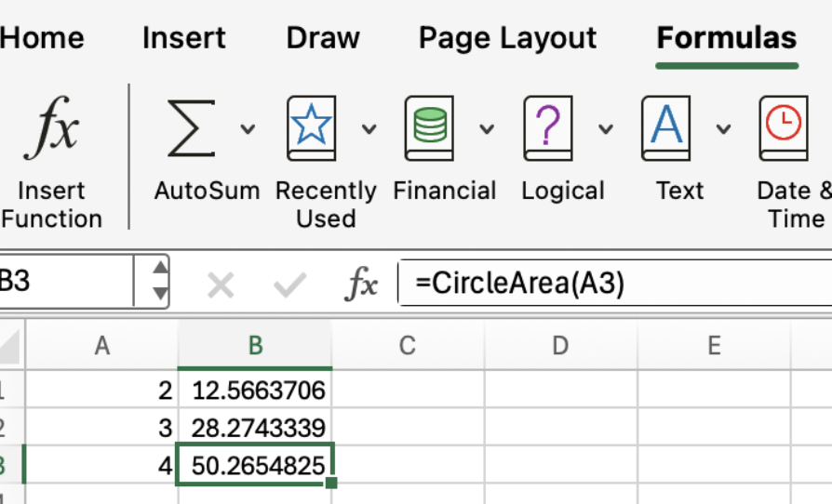
Task: Click the fx icon beside formula bar
Action: pyautogui.click(x=361, y=284)
